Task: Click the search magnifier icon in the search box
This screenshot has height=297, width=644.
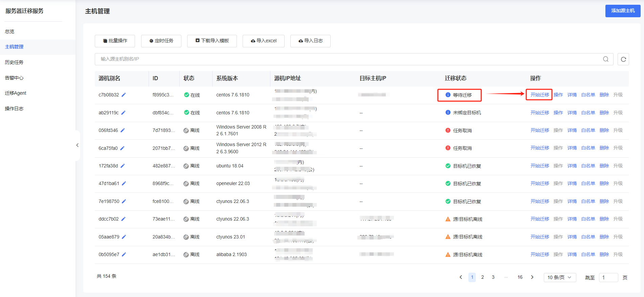Action: point(606,59)
